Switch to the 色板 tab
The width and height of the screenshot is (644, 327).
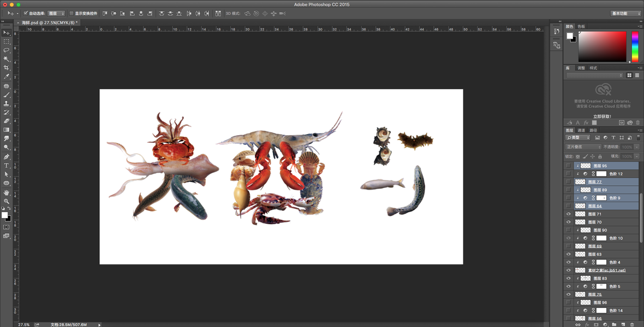click(581, 26)
